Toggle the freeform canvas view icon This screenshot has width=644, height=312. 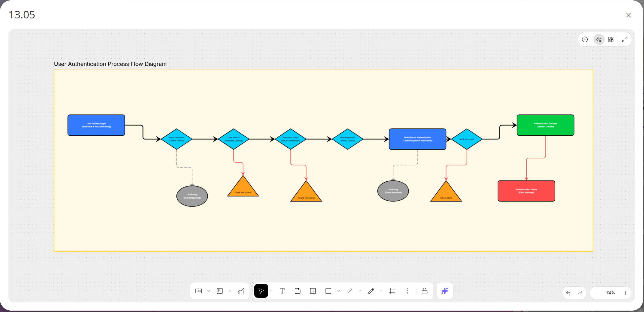(x=599, y=40)
